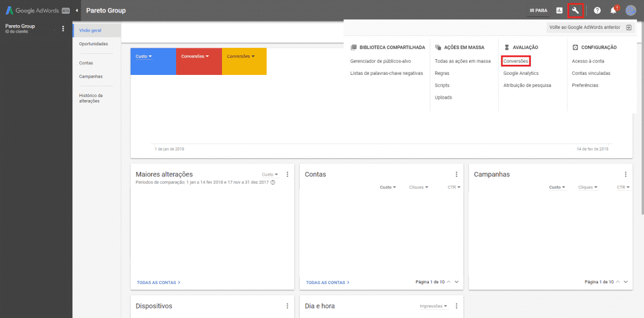The width and height of the screenshot is (644, 318).
Task: Open Impressões dropdown in Dia e hora card
Action: [x=433, y=306]
